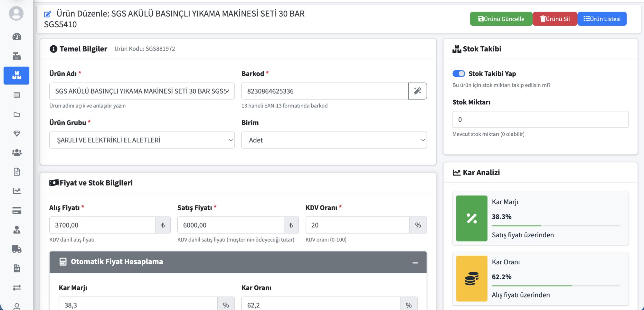Image resolution: width=644 pixels, height=310 pixels.
Task: Toggle the Stok Takibi Yap switch
Action: 459,74
